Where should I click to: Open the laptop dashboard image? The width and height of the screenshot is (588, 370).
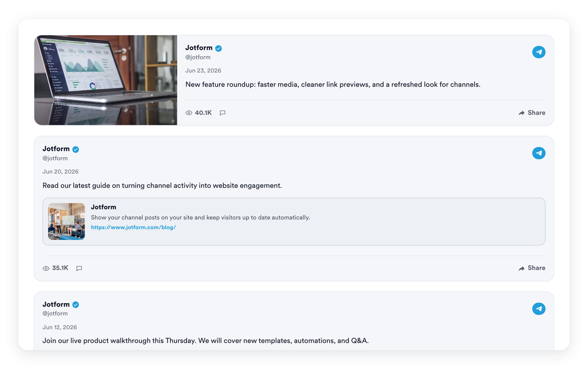click(x=106, y=80)
